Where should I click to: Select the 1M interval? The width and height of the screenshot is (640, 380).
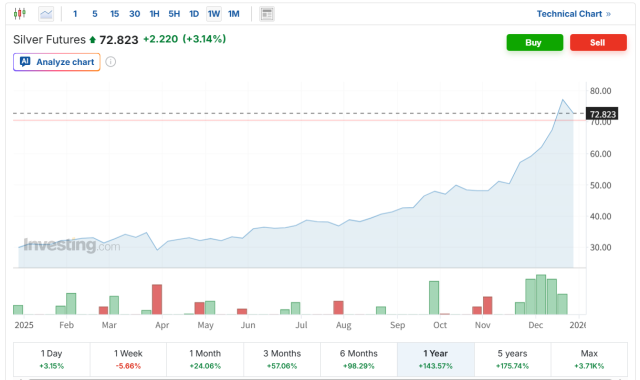[234, 14]
